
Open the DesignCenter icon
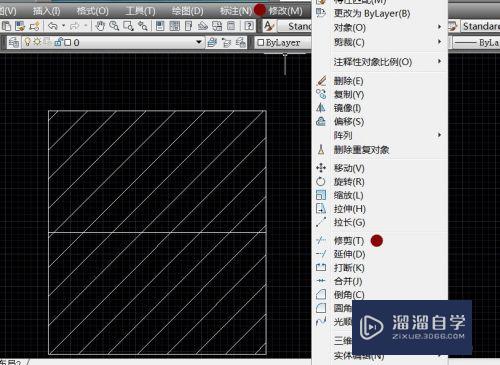click(x=175, y=26)
